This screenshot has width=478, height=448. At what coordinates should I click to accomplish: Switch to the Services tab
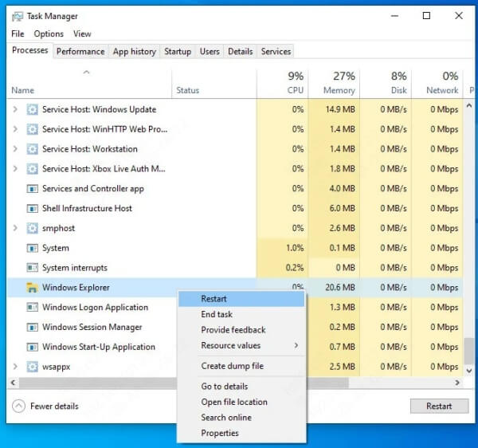pyautogui.click(x=276, y=52)
